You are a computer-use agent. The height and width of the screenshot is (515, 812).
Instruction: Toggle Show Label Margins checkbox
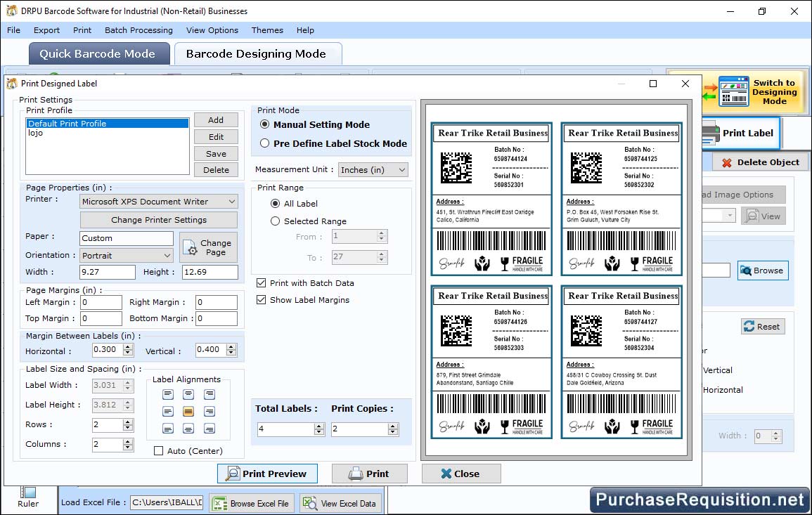(x=262, y=300)
